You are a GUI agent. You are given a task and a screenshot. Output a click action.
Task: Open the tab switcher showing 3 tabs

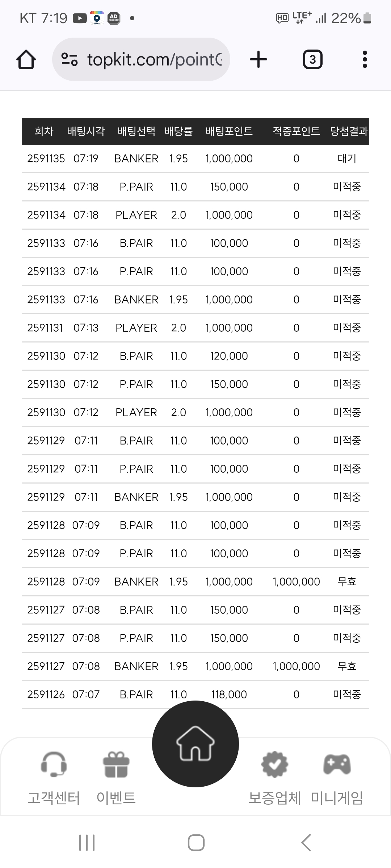coord(312,59)
